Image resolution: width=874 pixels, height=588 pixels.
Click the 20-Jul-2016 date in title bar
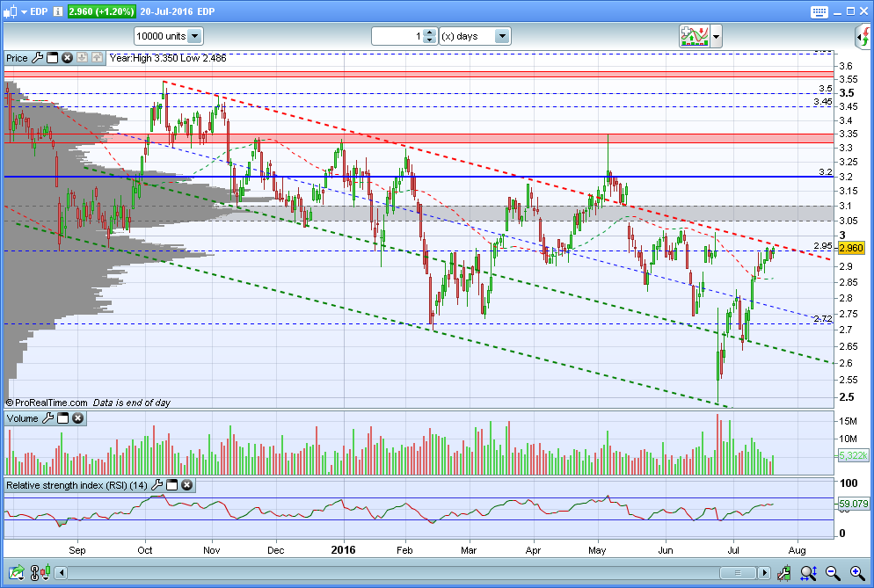pos(166,11)
